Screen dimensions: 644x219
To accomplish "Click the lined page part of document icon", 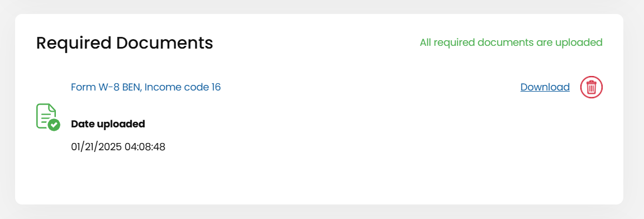I will coord(45,114).
